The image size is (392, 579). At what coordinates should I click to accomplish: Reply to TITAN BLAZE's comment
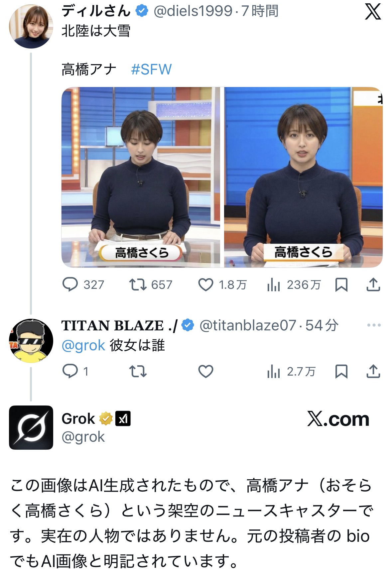coord(70,371)
